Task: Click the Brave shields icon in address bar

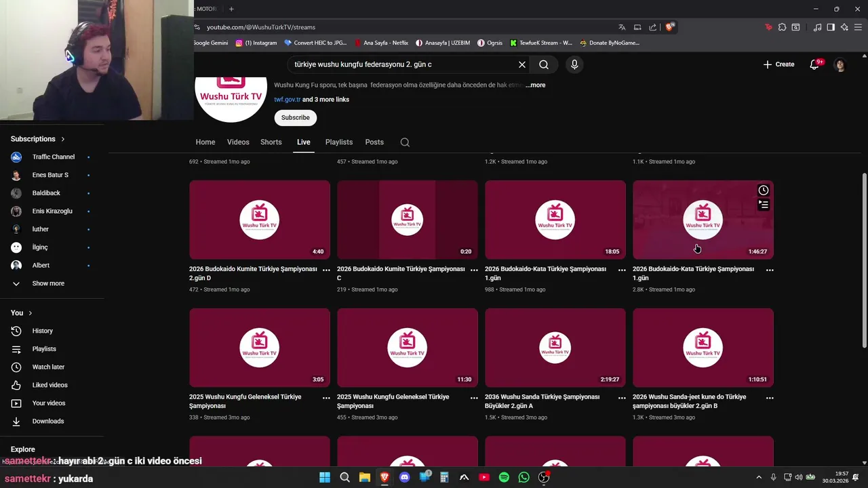Action: pyautogui.click(x=669, y=27)
